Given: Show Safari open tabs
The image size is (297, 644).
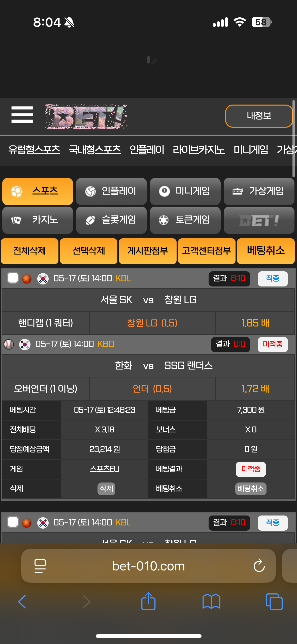Looking at the screenshot, I should point(274,602).
